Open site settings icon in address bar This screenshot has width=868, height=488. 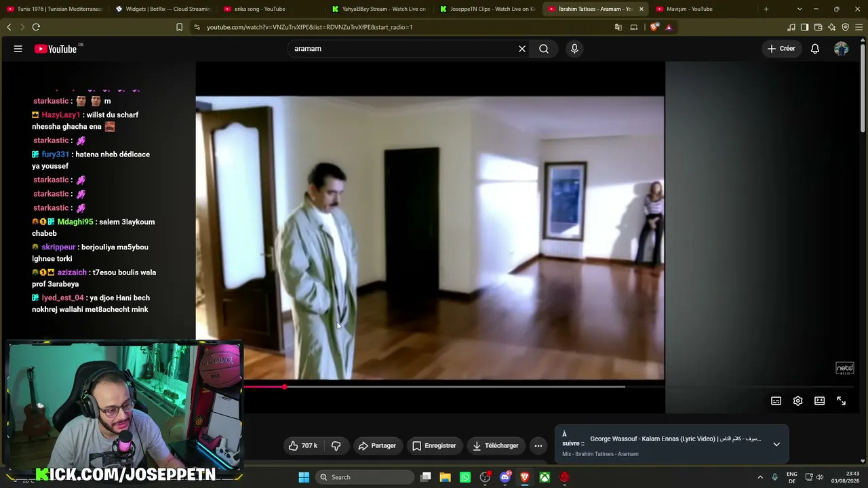[x=197, y=27]
